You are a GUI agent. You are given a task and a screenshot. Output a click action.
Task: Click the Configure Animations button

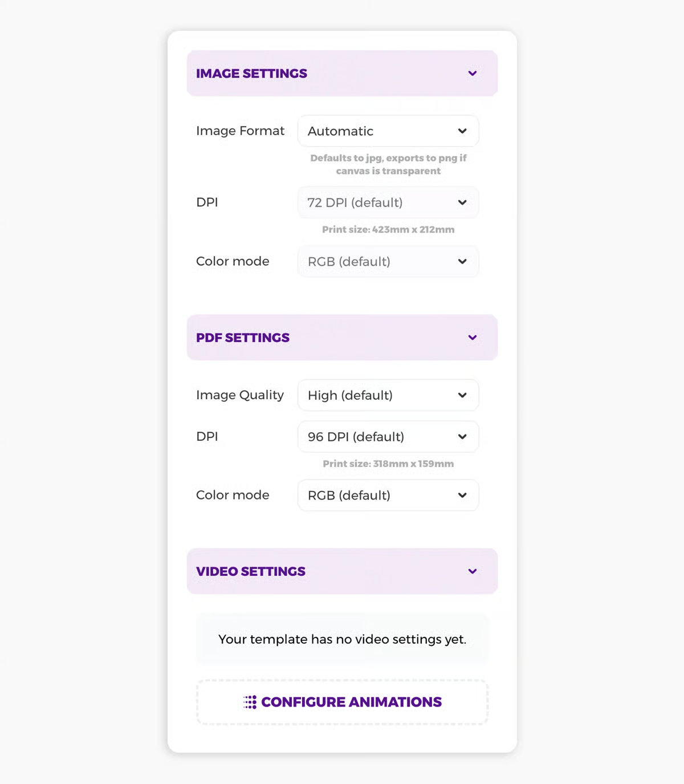click(x=343, y=702)
